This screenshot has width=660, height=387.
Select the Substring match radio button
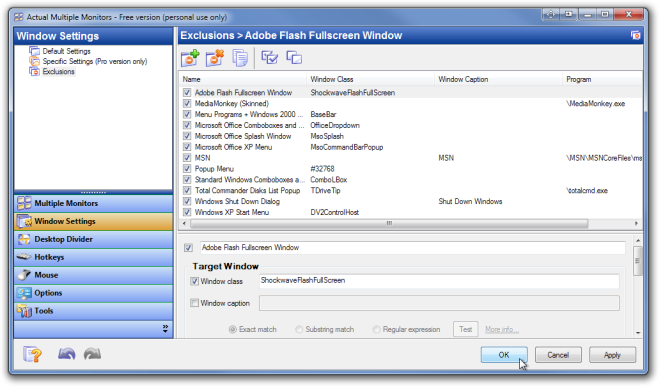299,329
